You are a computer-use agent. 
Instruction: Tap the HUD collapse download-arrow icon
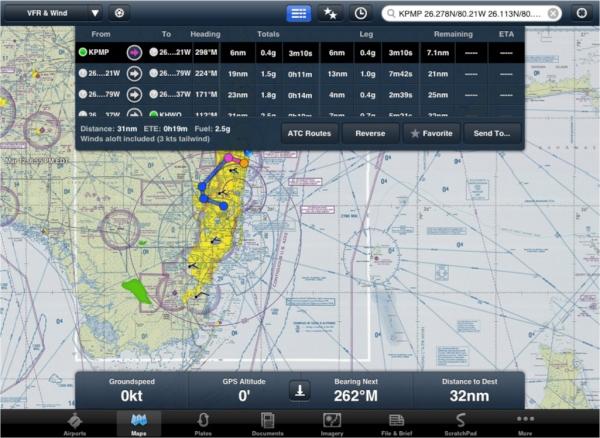pyautogui.click(x=300, y=391)
